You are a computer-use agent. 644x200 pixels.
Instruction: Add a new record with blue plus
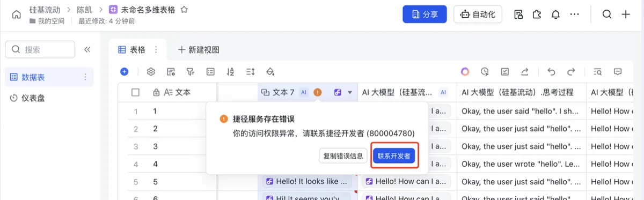click(125, 71)
